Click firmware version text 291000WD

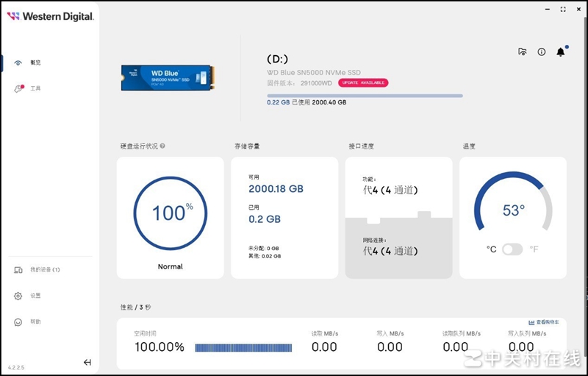click(x=316, y=83)
